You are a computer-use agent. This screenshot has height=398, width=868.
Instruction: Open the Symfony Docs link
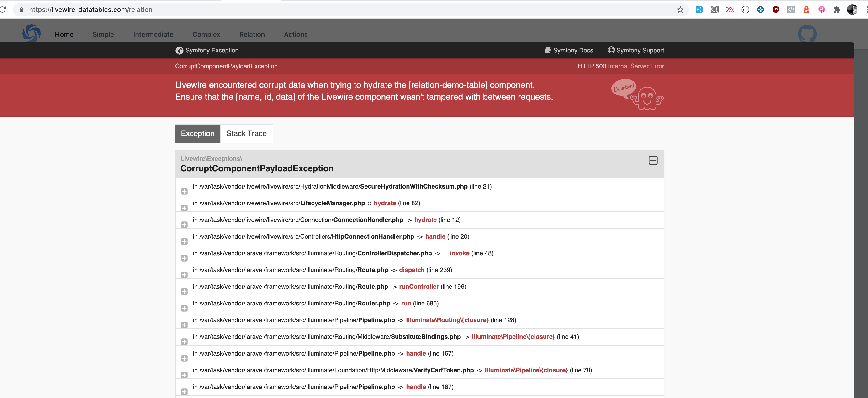pos(569,50)
